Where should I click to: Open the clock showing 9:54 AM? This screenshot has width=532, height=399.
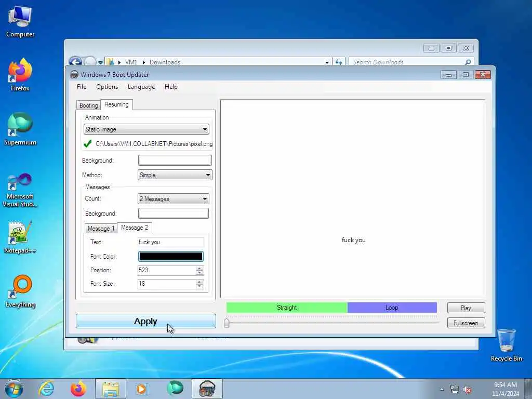pyautogui.click(x=506, y=389)
